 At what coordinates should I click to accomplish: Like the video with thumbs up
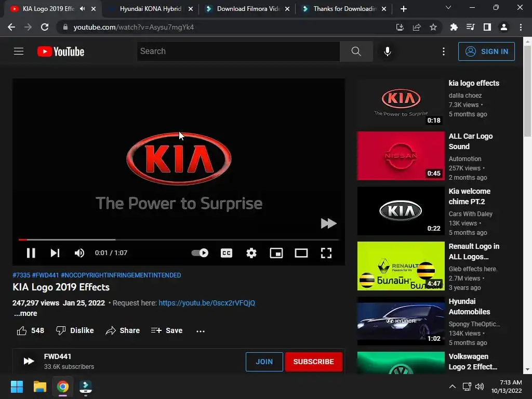31,330
